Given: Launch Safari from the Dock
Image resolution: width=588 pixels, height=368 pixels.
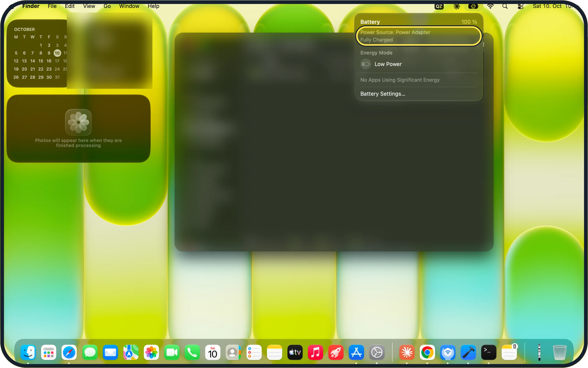Looking at the screenshot, I should tap(69, 352).
